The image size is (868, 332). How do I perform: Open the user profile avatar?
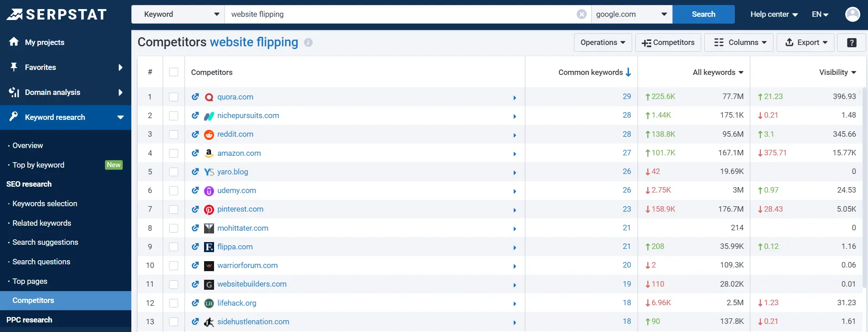(x=853, y=14)
